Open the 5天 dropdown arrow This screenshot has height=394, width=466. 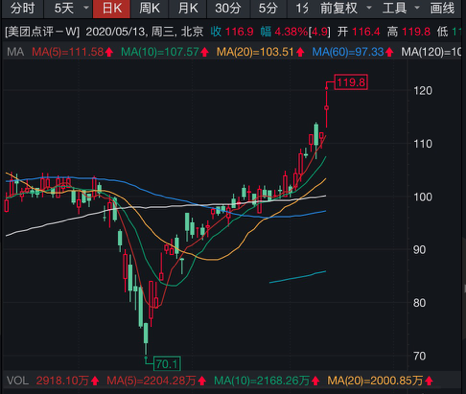tap(86, 8)
